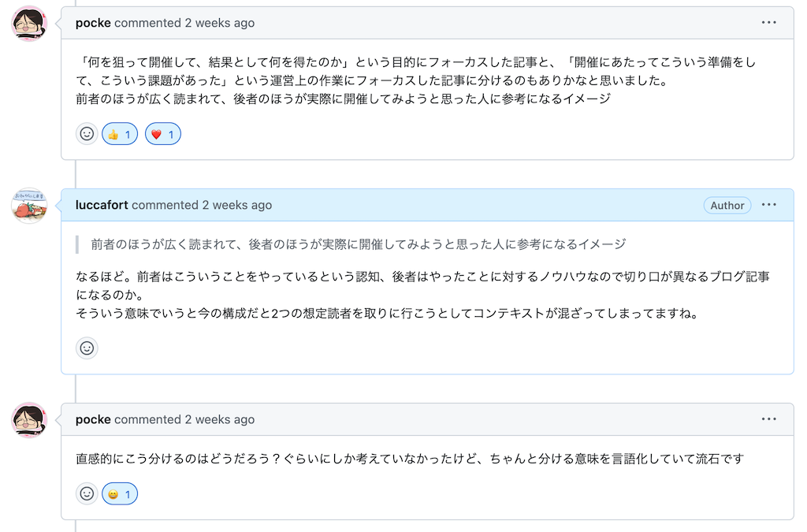Open emoji reaction picker on first pocke comment
Viewport: 807px width, 532px height.
[87, 134]
